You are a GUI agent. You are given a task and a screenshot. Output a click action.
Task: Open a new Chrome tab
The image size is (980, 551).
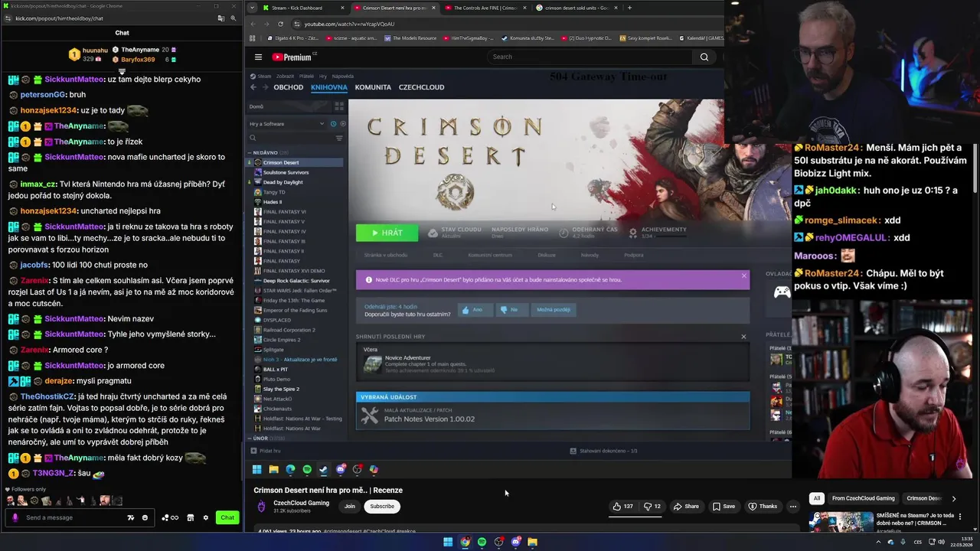(629, 8)
